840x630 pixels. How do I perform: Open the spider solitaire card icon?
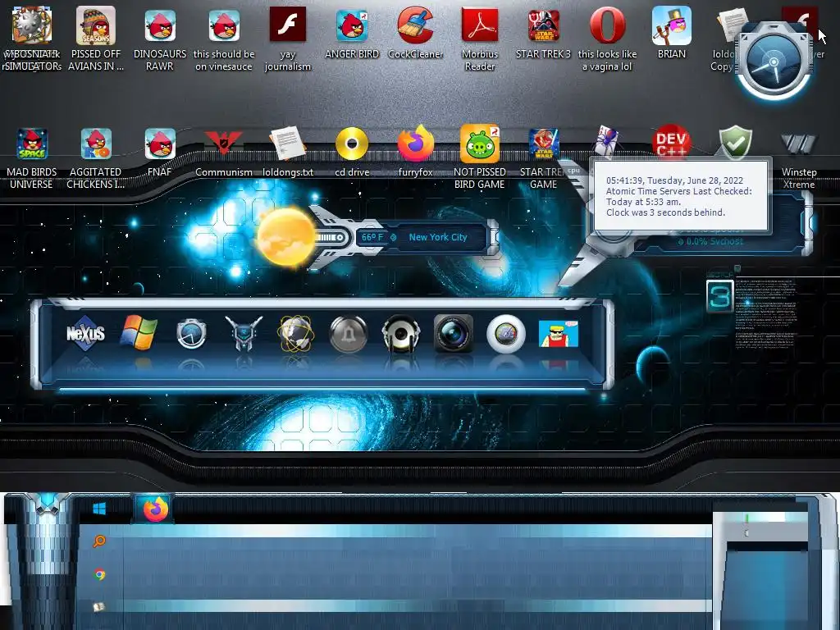(x=607, y=140)
